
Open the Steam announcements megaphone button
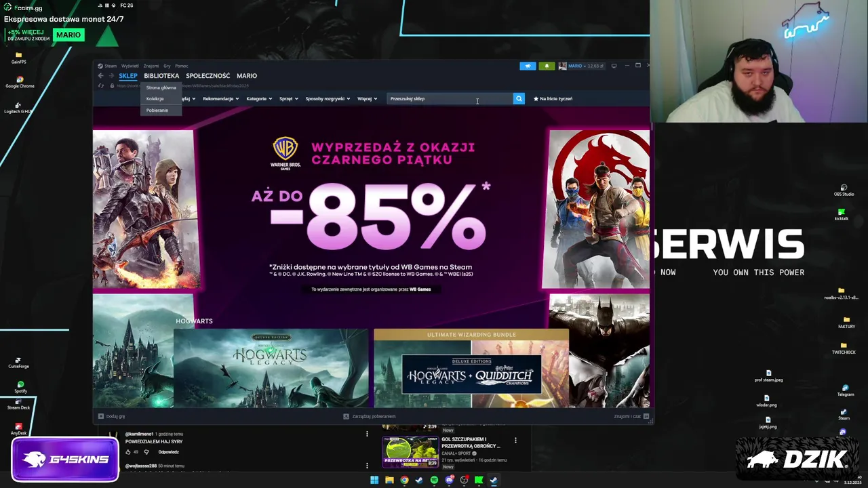[528, 66]
